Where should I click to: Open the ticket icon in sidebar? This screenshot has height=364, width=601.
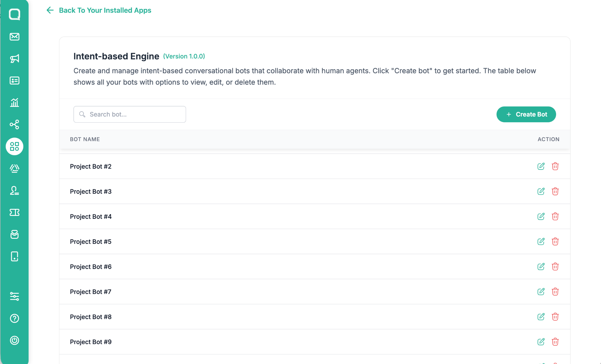tap(14, 212)
